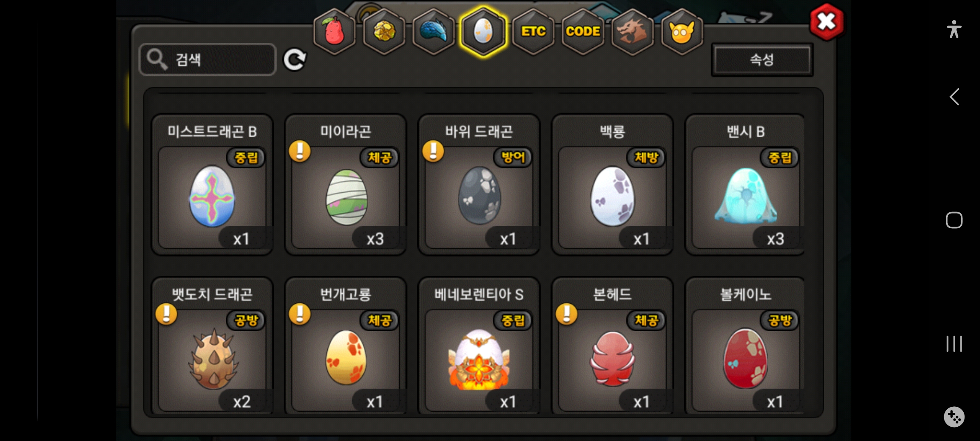Viewport: 980px width, 441px height.
Task: Pick the 베네보렌티아 S flaming egg
Action: (479, 346)
